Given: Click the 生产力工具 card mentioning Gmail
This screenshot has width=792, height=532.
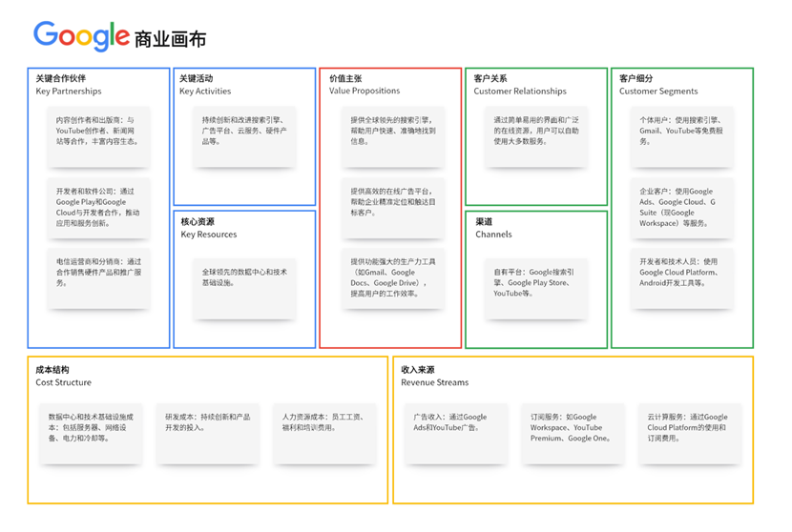Looking at the screenshot, I should coord(391,277).
